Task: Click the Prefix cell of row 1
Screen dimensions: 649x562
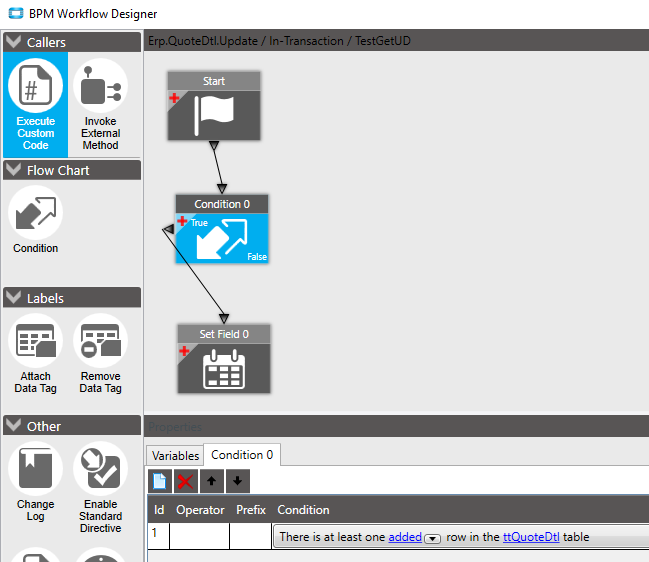Action: pos(251,536)
